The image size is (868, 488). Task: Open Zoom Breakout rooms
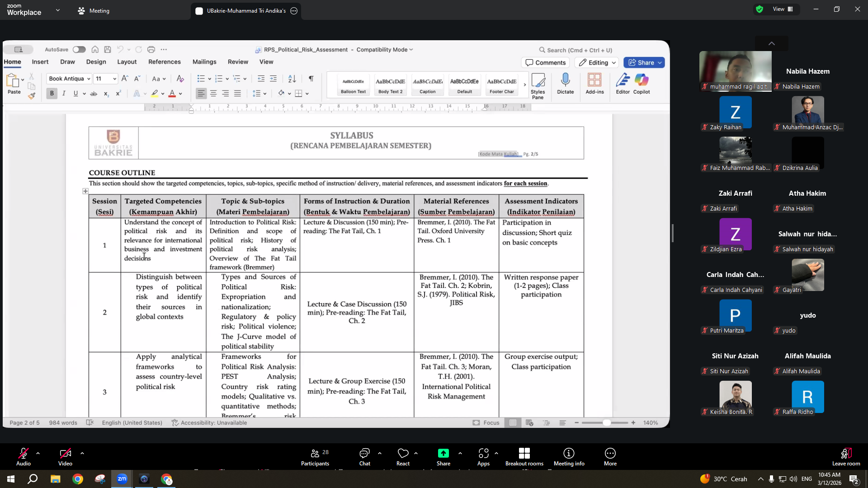[x=524, y=457]
